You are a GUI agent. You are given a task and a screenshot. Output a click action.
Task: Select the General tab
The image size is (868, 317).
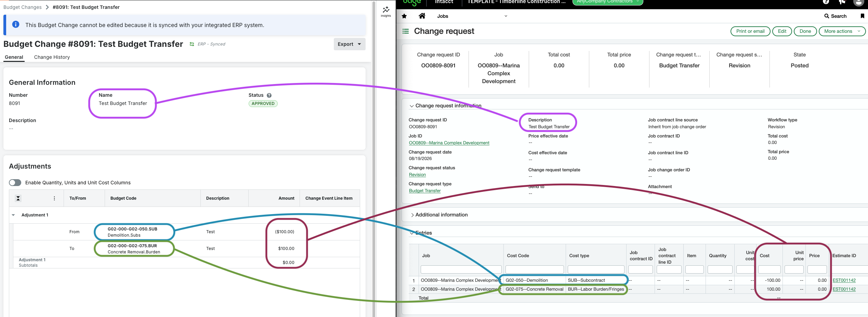click(x=14, y=57)
